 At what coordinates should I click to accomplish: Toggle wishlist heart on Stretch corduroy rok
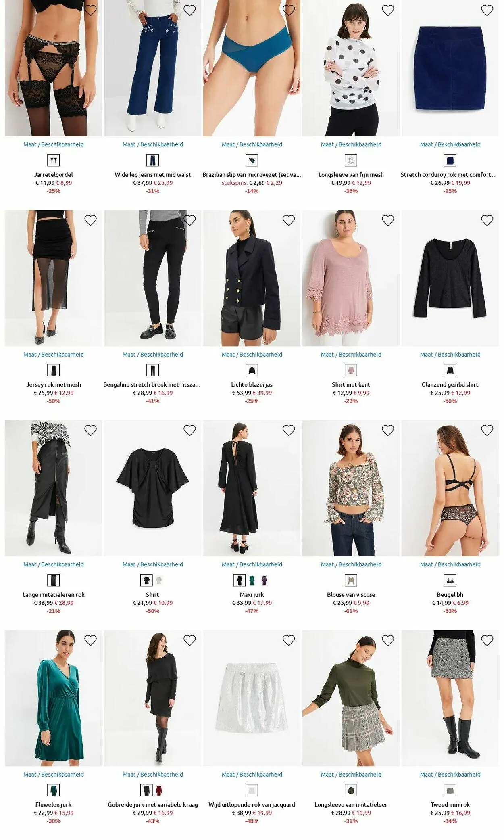(x=487, y=10)
